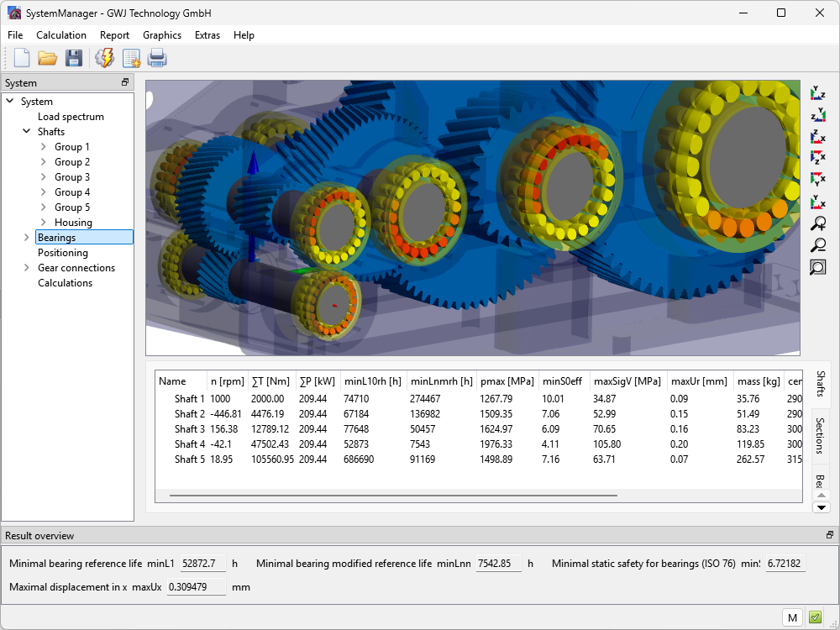Click the zoom out magnifier icon
The height and width of the screenshot is (630, 840).
[x=818, y=245]
